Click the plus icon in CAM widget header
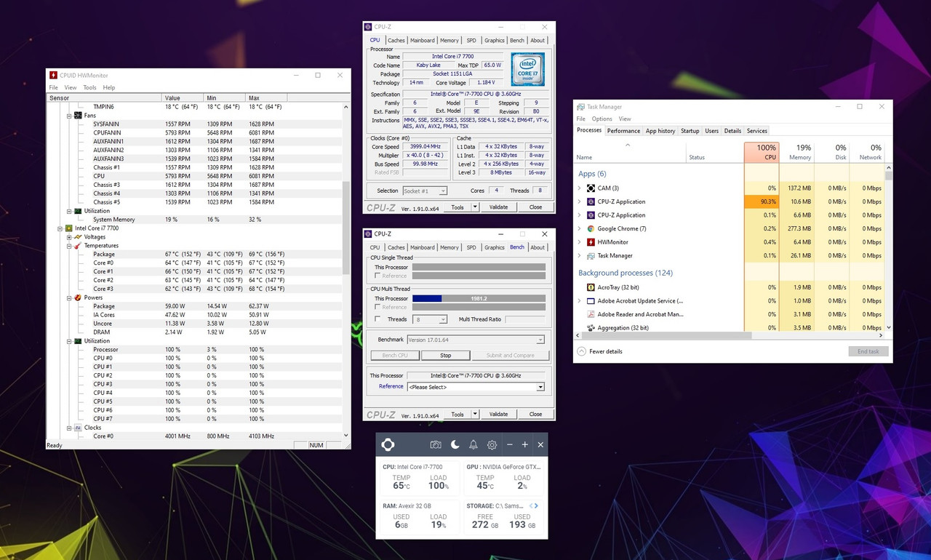 [x=525, y=444]
